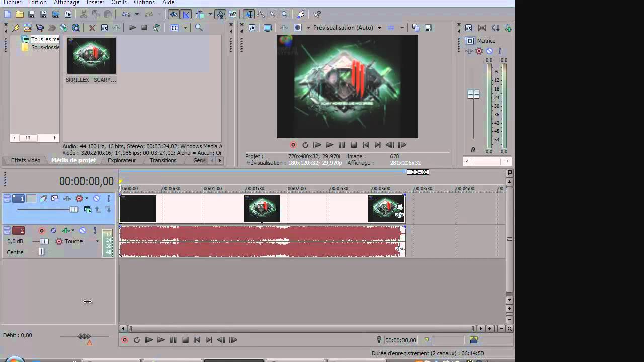Switch to the Explorateur tab
This screenshot has width=644, height=362.
click(x=122, y=160)
